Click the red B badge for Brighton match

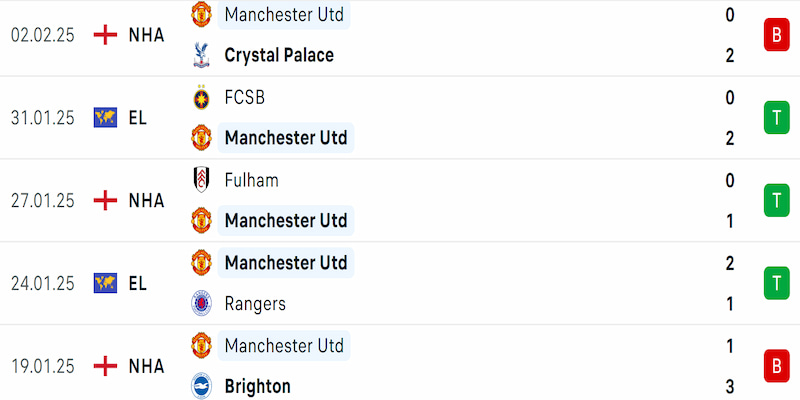774,366
